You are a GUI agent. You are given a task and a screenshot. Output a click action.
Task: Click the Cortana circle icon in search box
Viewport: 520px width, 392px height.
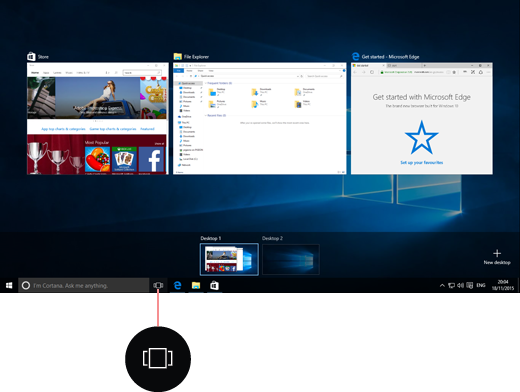(x=26, y=285)
